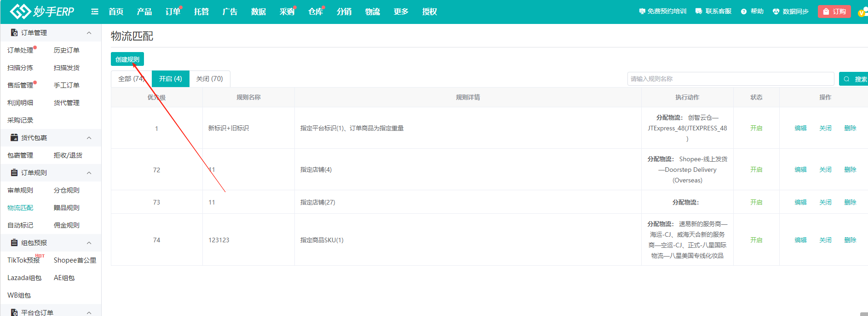The height and width of the screenshot is (316, 868).
Task: Delete the 新标识+旧标识 rule
Action: click(x=850, y=128)
